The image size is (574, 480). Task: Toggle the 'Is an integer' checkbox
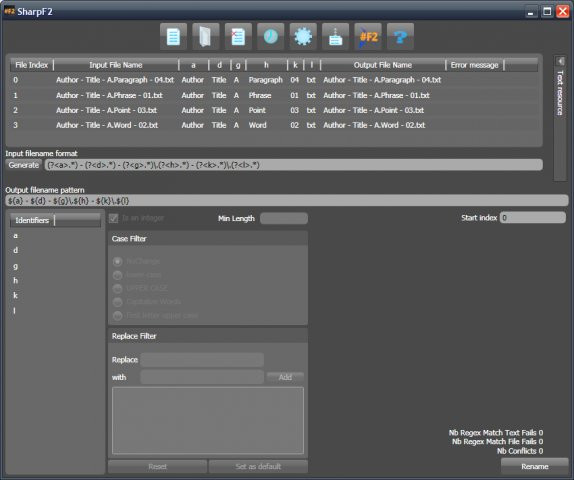point(114,219)
